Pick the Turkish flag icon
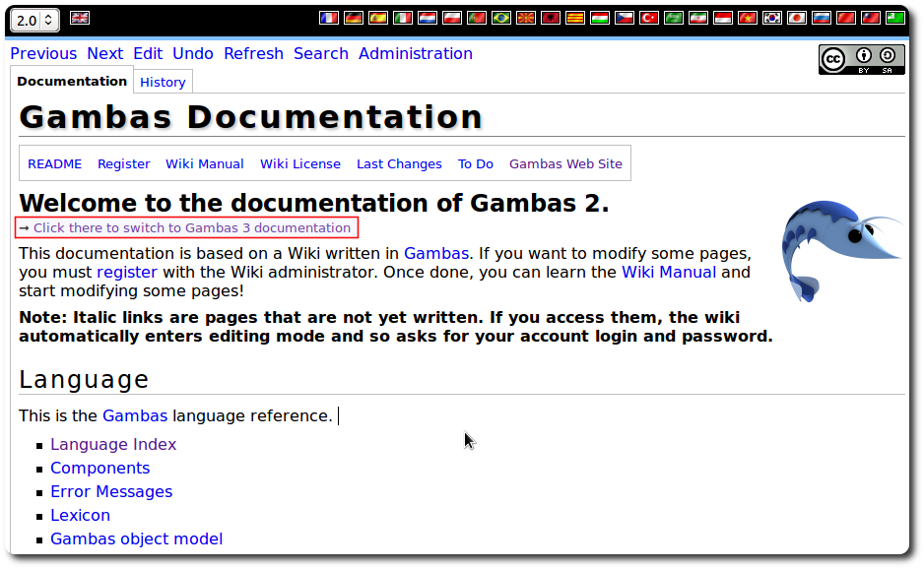 649,18
